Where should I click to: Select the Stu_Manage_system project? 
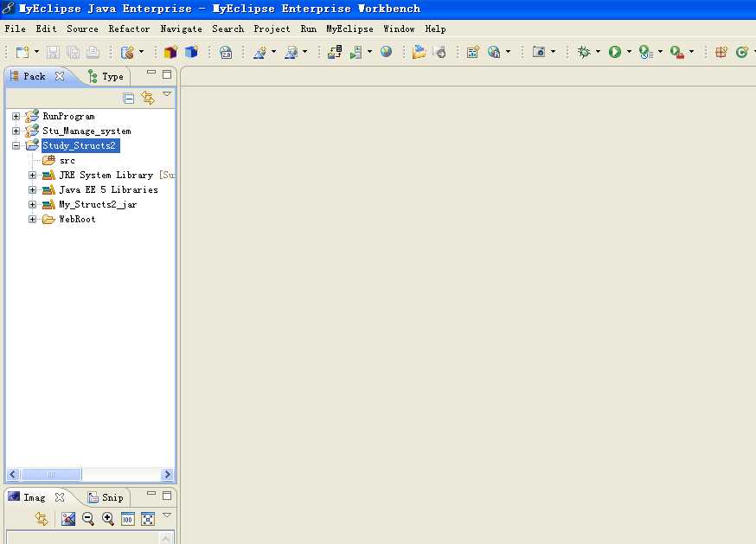coord(86,131)
